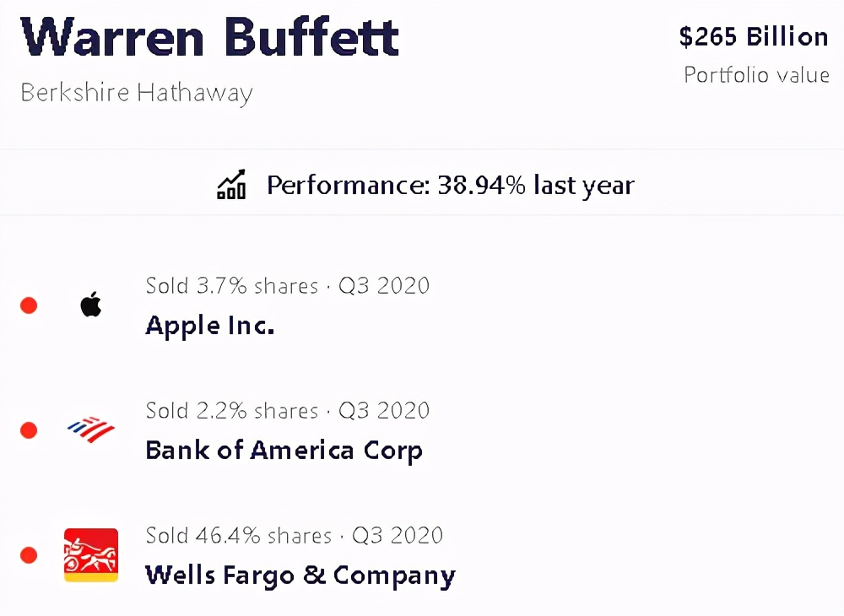Click Performance: 38.94% last year text

(x=450, y=185)
